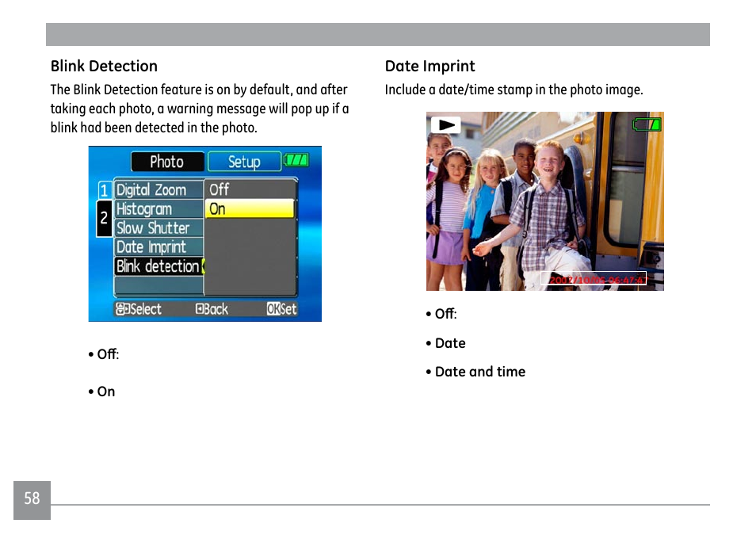The width and height of the screenshot is (756, 550).
Task: Click the OK Set hint button
Action: (281, 309)
